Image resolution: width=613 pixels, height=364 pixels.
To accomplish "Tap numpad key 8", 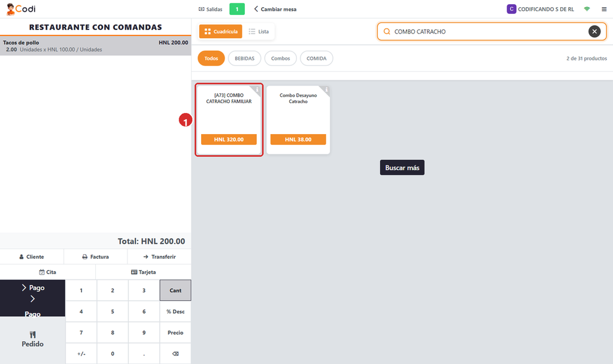I will click(113, 332).
